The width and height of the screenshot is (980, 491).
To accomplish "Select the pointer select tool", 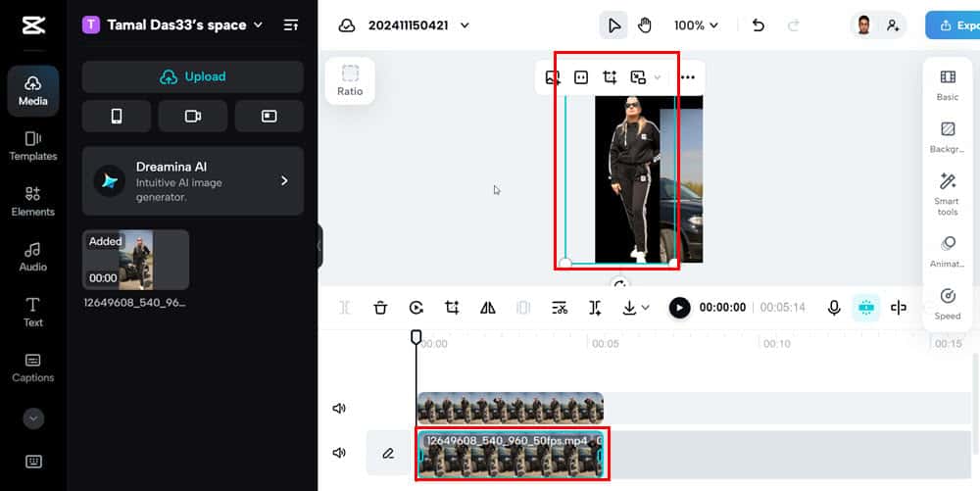I will click(x=613, y=25).
